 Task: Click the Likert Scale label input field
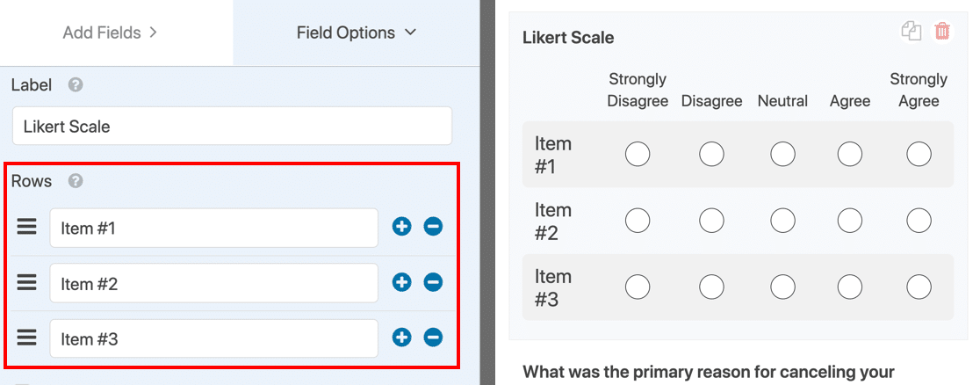point(232,126)
